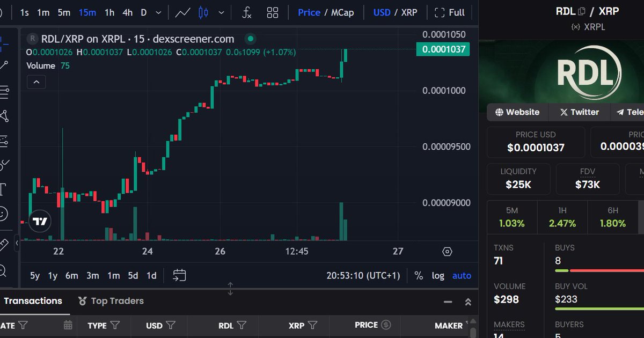644x338 pixels.
Task: Choose the line chart style icon
Action: 182,12
